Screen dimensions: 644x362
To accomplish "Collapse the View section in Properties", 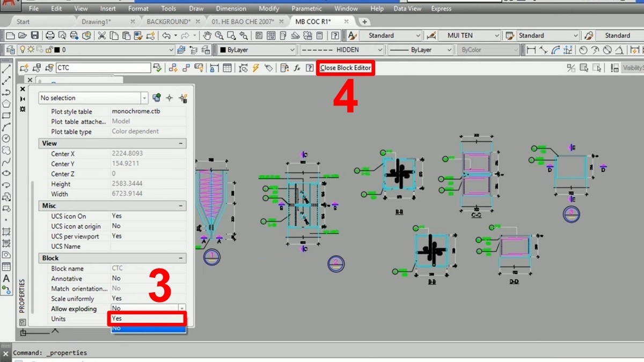I will (x=181, y=144).
